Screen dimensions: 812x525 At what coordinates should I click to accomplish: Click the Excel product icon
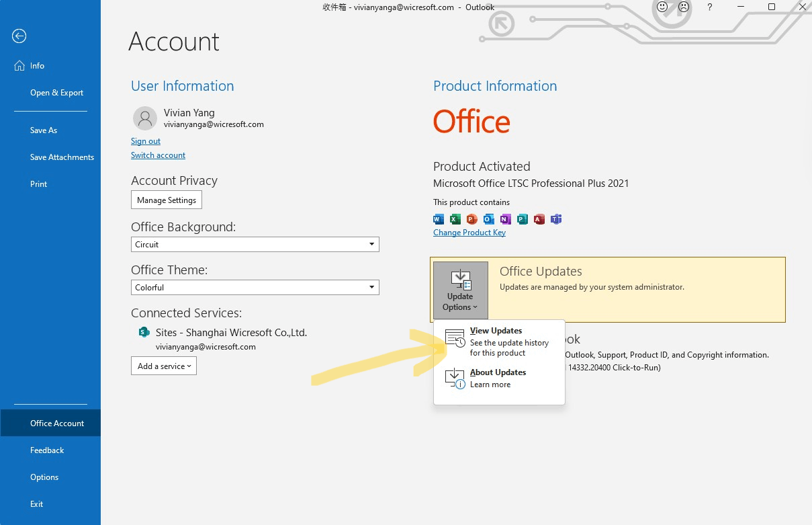(455, 218)
